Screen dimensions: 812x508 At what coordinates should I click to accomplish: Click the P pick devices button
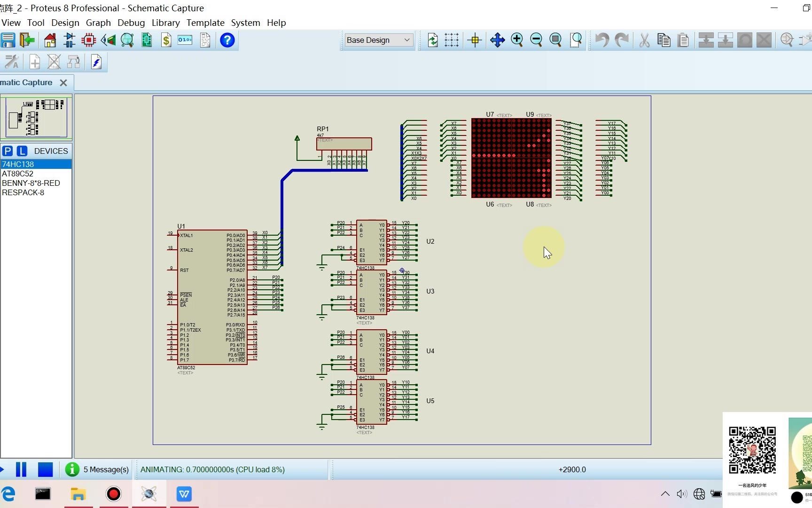click(x=8, y=151)
